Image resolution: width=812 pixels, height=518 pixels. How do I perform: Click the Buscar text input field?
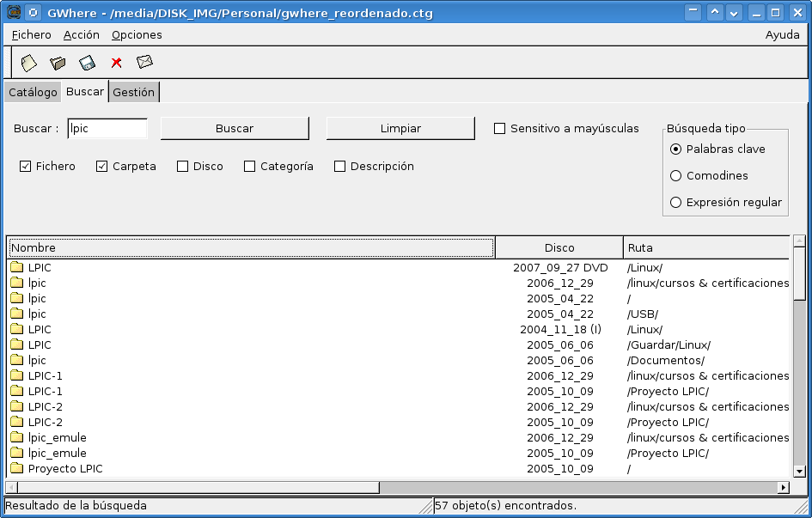coord(107,129)
